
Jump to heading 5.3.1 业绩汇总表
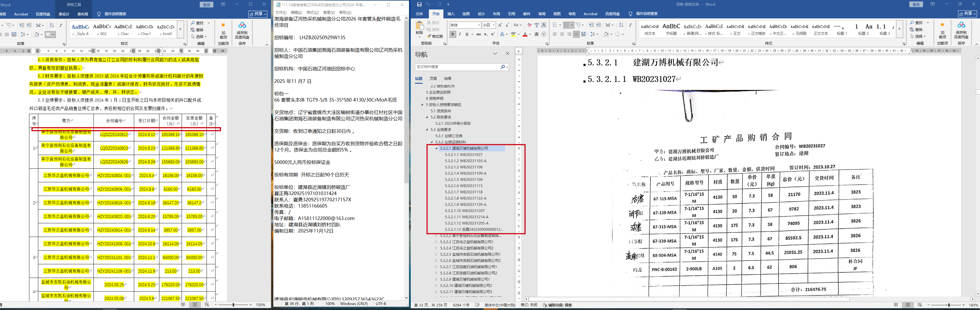click(449, 136)
